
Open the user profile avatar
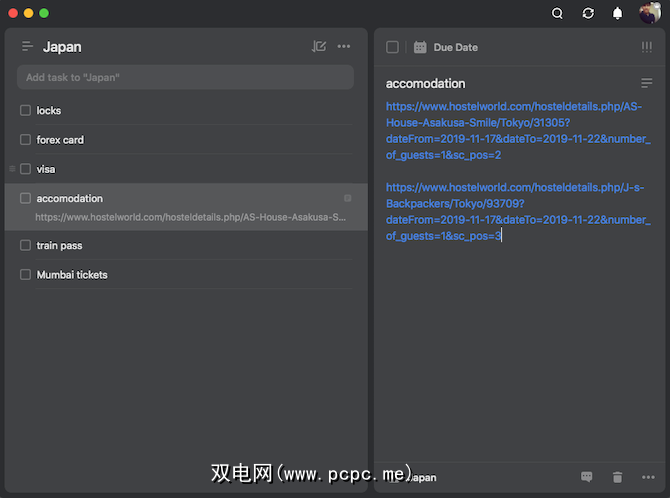click(649, 13)
